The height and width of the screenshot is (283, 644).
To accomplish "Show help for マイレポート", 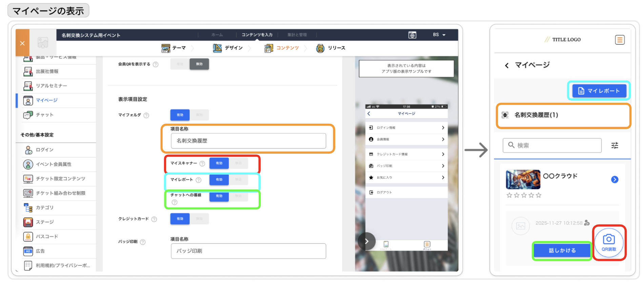I will [x=199, y=180].
